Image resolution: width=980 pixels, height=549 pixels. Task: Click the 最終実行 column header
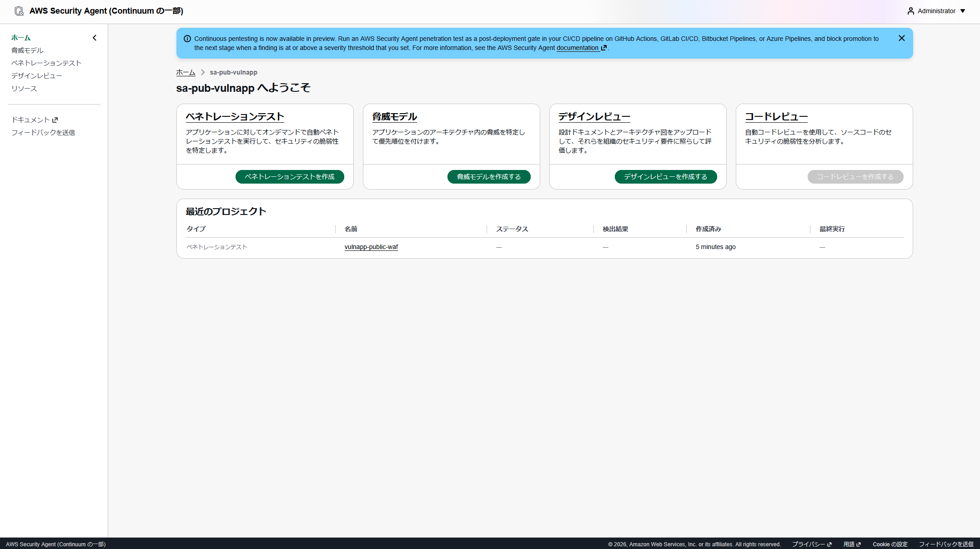(x=832, y=229)
